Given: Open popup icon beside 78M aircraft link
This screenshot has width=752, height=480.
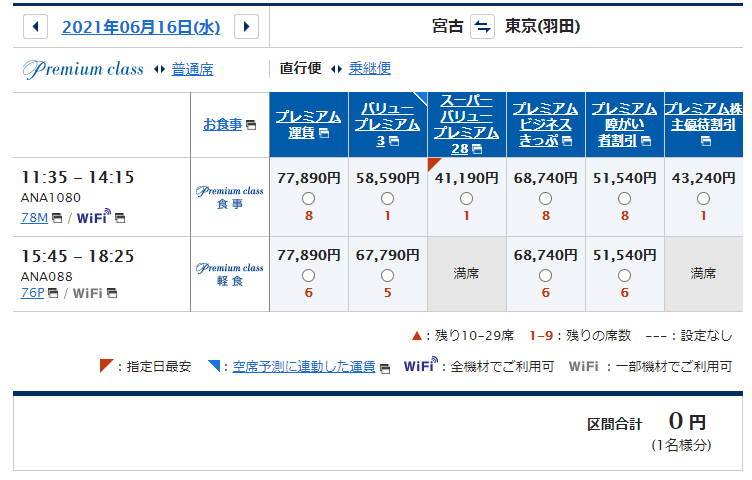Looking at the screenshot, I should (x=57, y=218).
